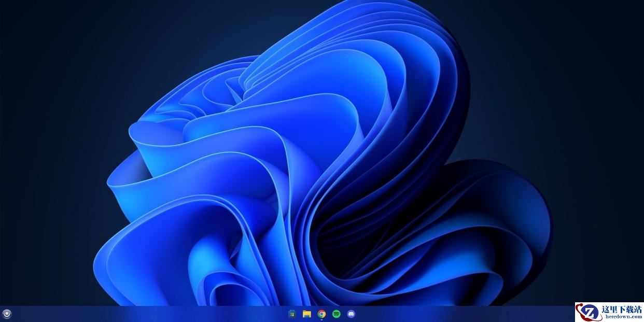Viewport: 644px width, 322px height.
Task: Switch to Google Chrome on the taskbar
Action: tap(321, 314)
